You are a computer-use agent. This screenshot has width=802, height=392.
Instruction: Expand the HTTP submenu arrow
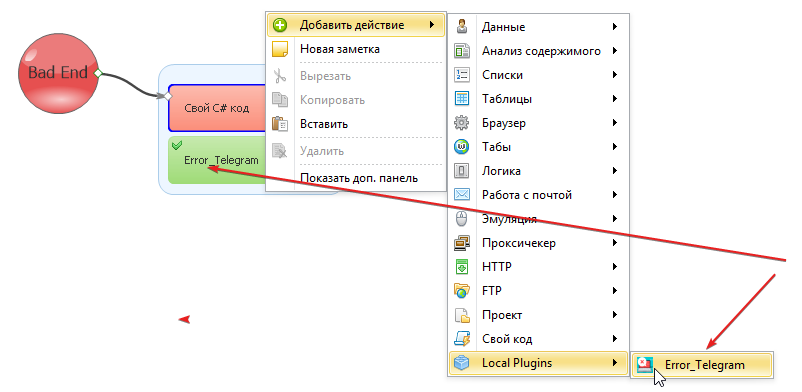pos(615,267)
